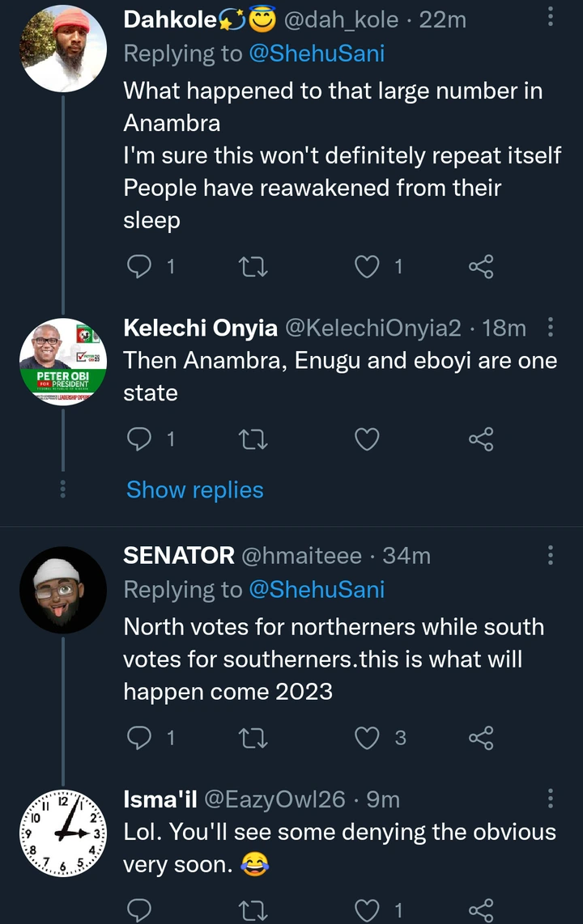Like SENATOR's tweet about 2023
Screen dimensions: 583x924
368,737
